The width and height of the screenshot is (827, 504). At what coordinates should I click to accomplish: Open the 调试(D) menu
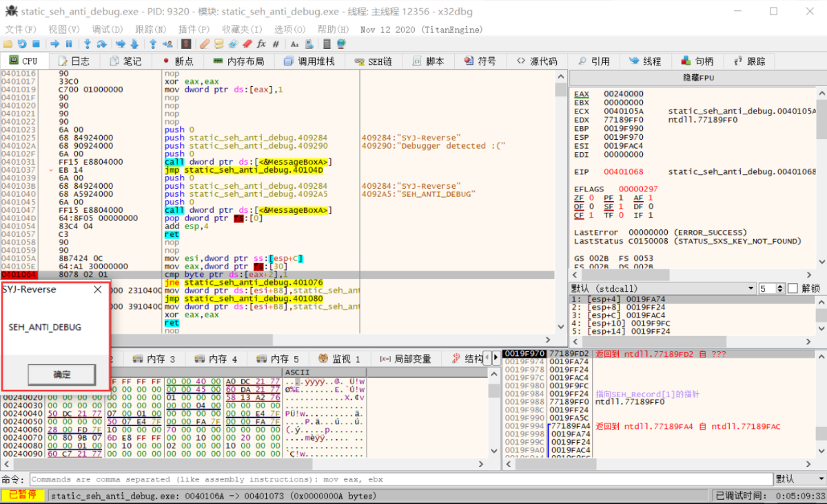pos(107,30)
